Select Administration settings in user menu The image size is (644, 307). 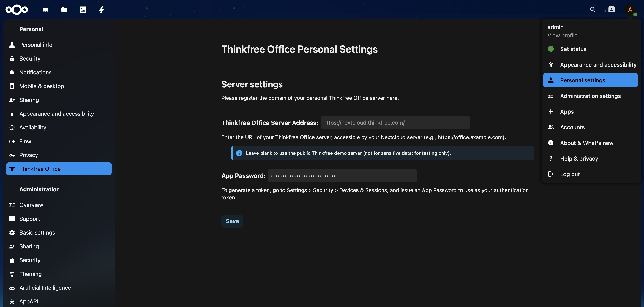coord(590,96)
